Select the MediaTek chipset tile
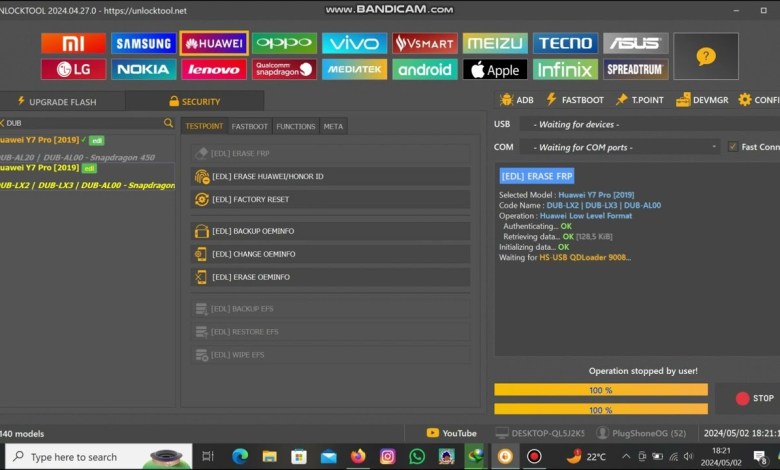 click(x=355, y=69)
